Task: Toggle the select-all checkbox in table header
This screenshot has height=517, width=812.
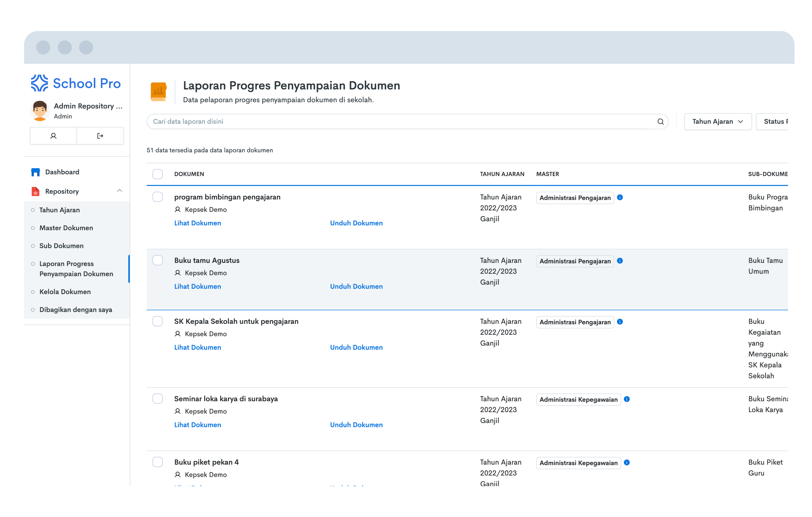Action: [157, 174]
